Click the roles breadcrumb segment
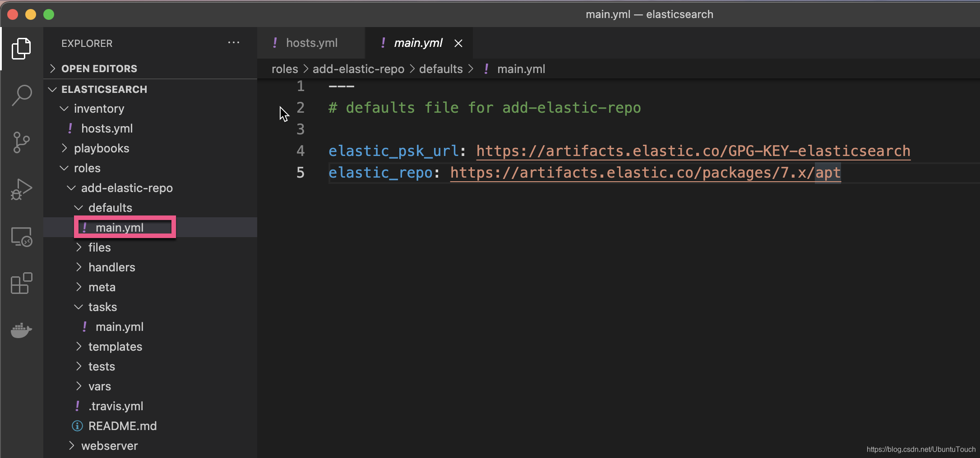This screenshot has height=458, width=980. 285,69
